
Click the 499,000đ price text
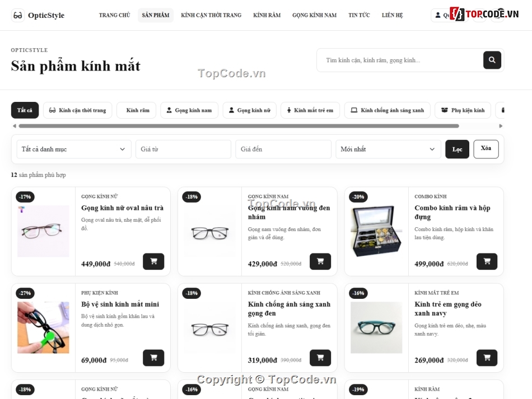[x=429, y=264]
